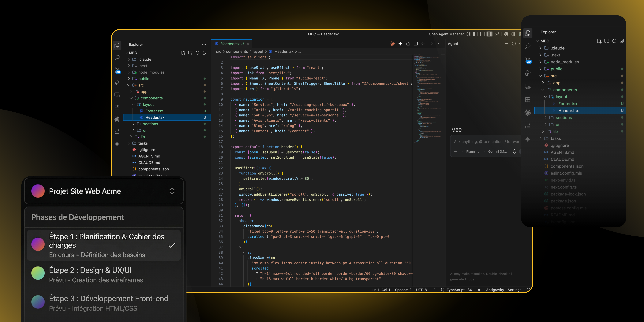644x322 pixels.
Task: Click the New File icon in Explorer
Action: coord(183,53)
